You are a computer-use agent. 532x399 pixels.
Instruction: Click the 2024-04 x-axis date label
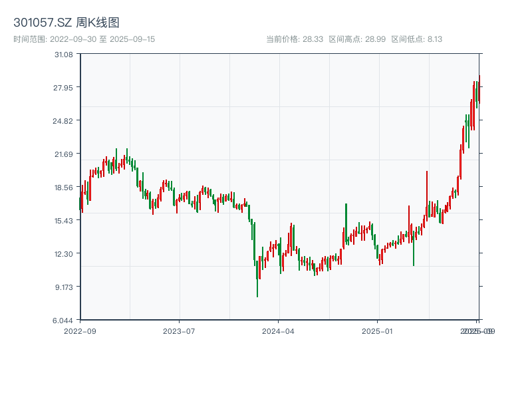coord(279,331)
